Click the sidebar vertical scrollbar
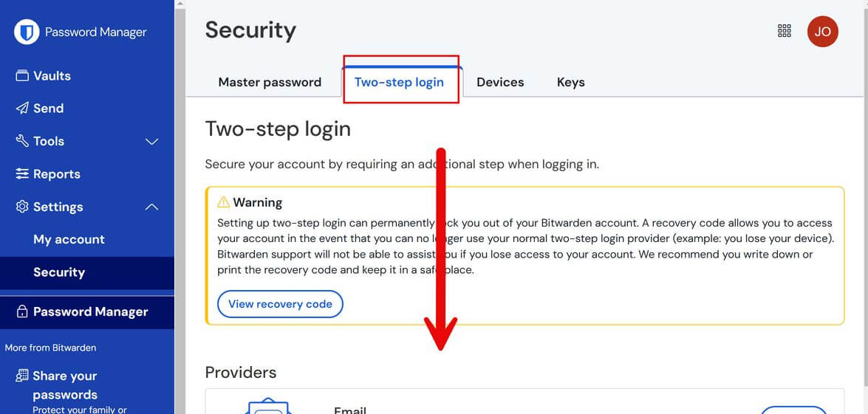 point(180,207)
